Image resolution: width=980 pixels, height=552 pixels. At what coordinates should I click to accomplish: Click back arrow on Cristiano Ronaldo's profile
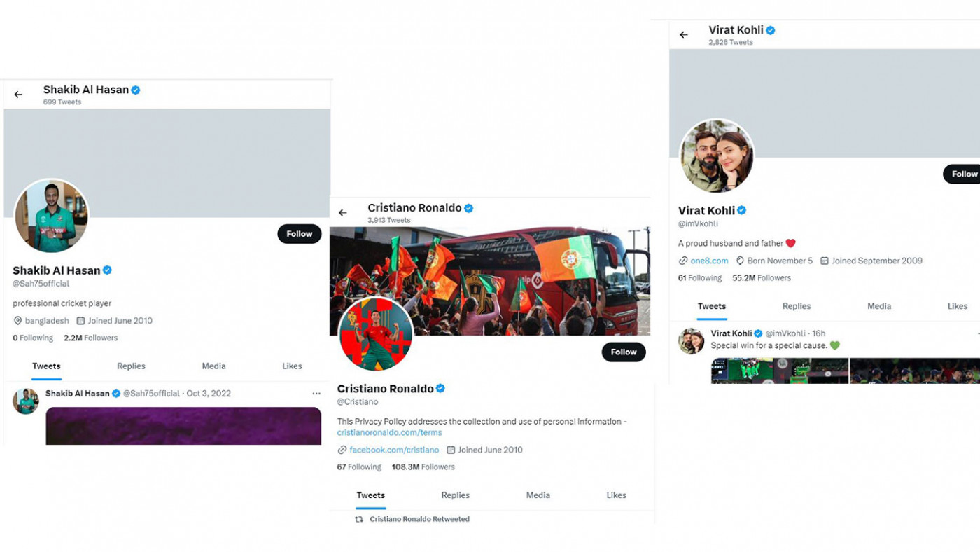[343, 213]
